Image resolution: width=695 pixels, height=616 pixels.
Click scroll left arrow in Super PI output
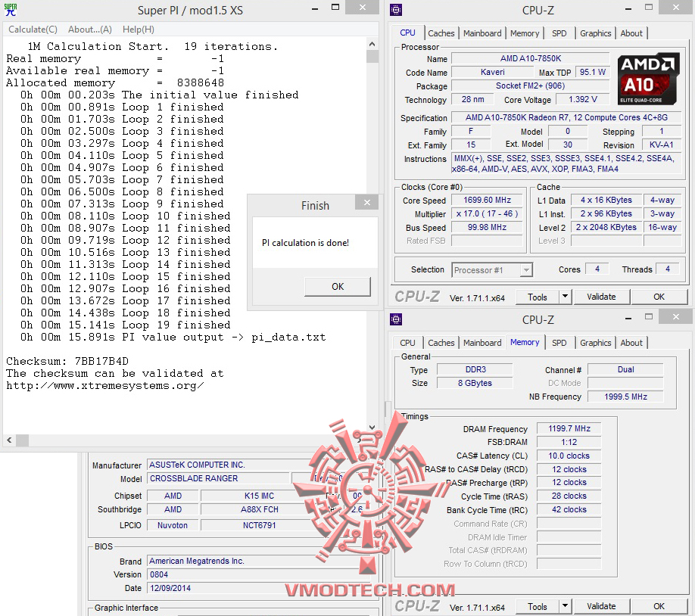point(9,440)
